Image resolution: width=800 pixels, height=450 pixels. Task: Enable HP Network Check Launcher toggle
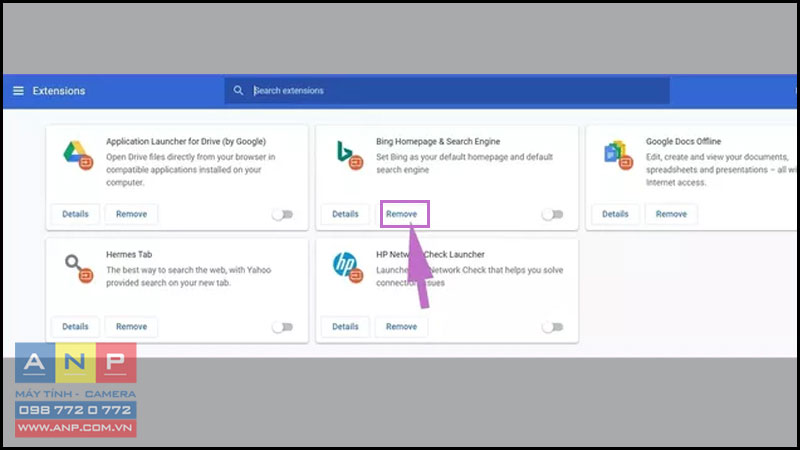point(553,327)
